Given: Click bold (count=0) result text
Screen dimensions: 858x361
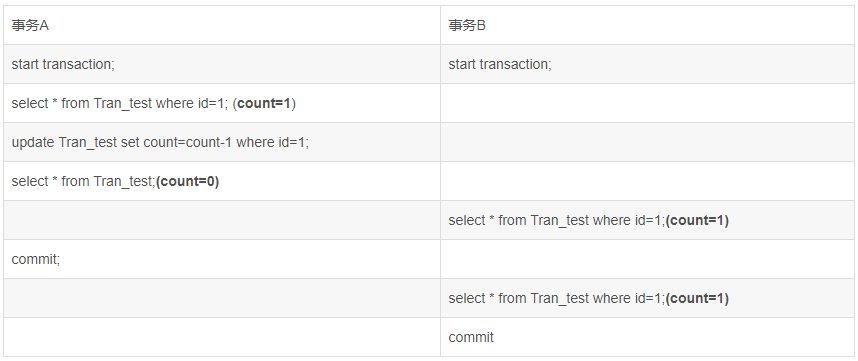Looking at the screenshot, I should point(188,182).
